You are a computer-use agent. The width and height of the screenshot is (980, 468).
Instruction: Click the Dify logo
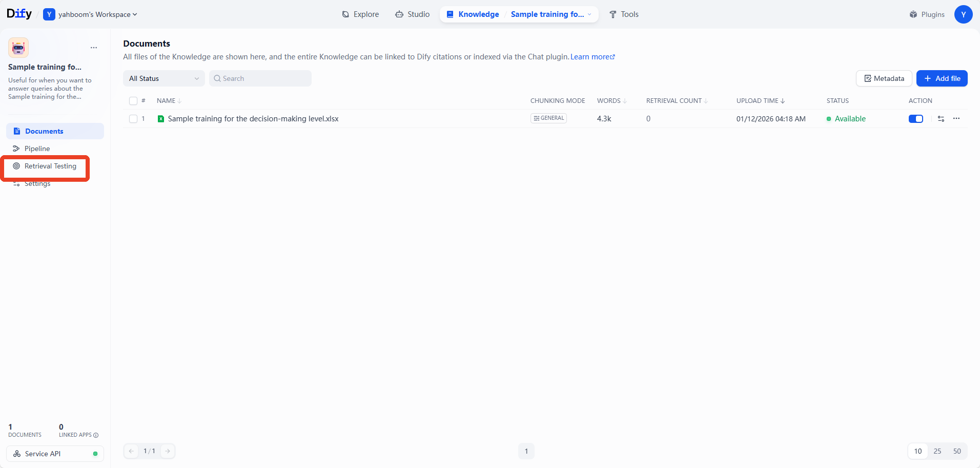pos(19,14)
